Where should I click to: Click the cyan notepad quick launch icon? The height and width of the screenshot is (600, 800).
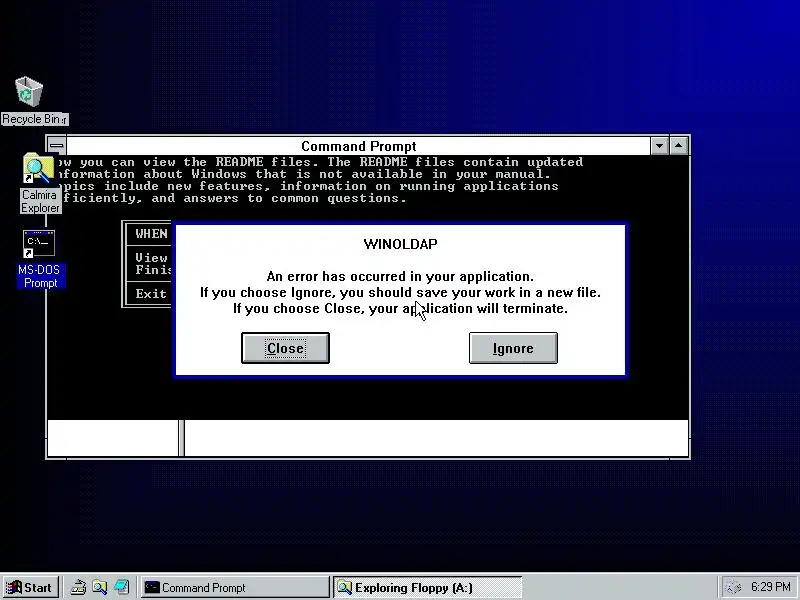121,588
